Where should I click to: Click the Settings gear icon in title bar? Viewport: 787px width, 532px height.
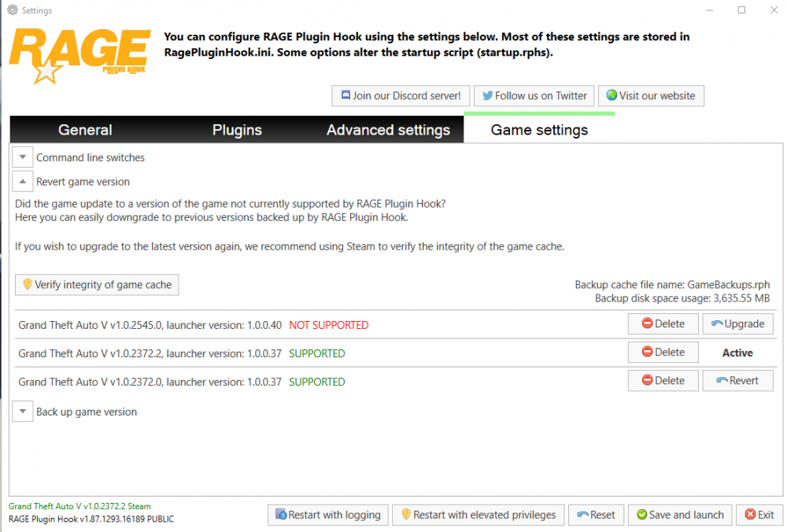13,10
